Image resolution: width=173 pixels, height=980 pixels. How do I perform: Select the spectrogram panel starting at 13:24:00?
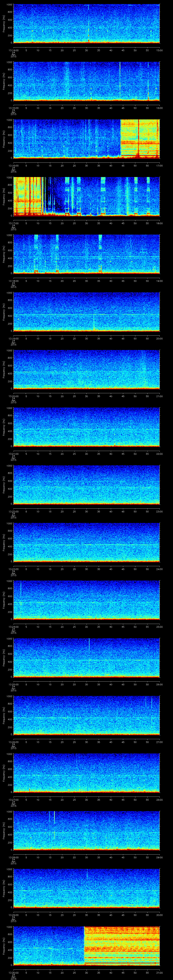86,600
